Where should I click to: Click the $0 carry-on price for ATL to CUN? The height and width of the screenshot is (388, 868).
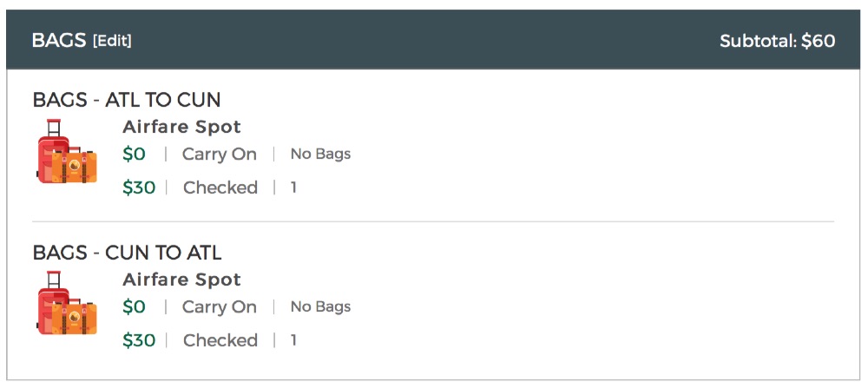click(135, 155)
